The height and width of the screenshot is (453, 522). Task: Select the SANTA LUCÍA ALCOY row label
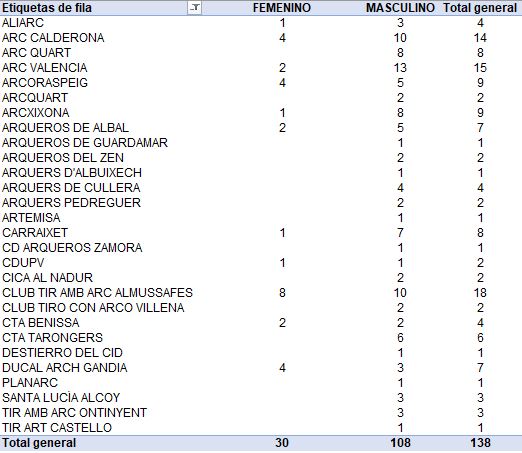61,398
